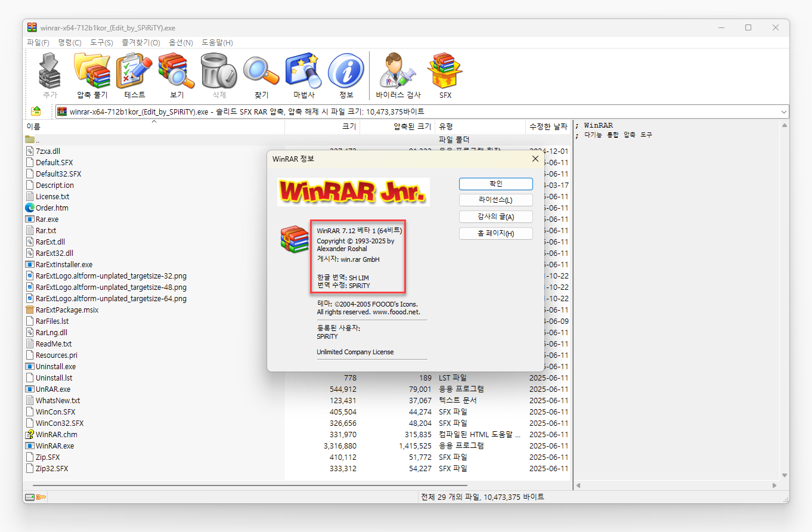The width and height of the screenshot is (812, 532).
Task: Click the 감사의 글(A) button
Action: (496, 216)
